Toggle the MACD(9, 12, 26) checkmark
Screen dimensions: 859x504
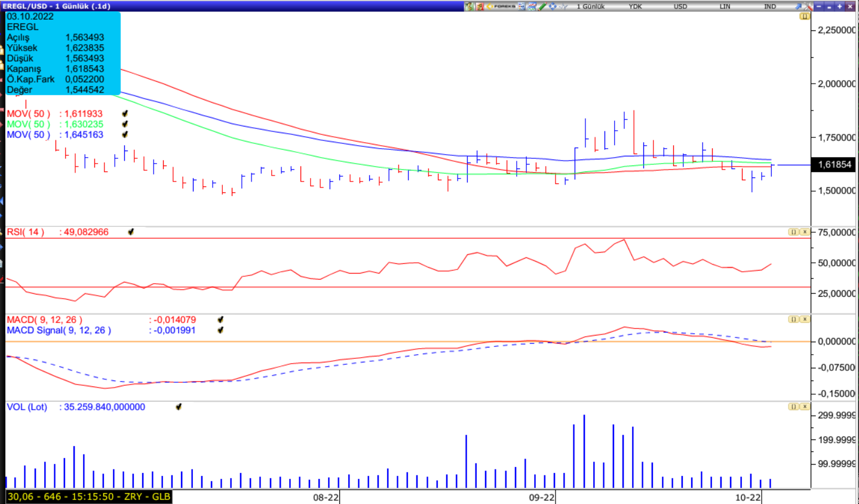(x=220, y=319)
